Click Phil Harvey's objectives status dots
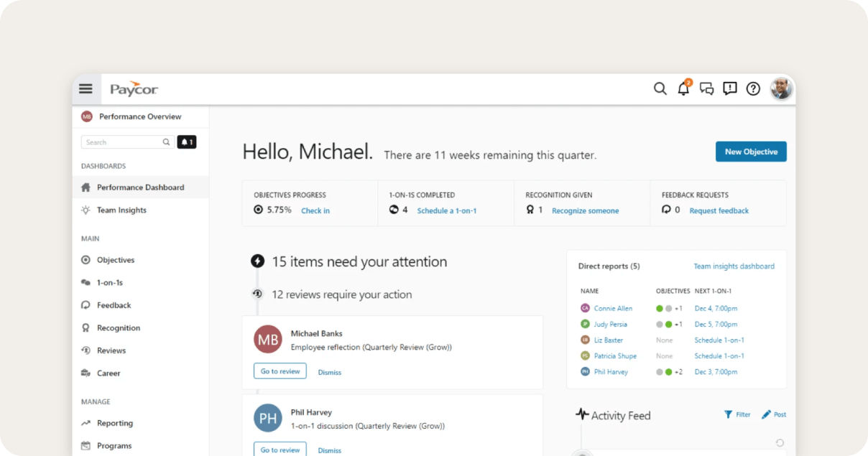 tap(669, 372)
